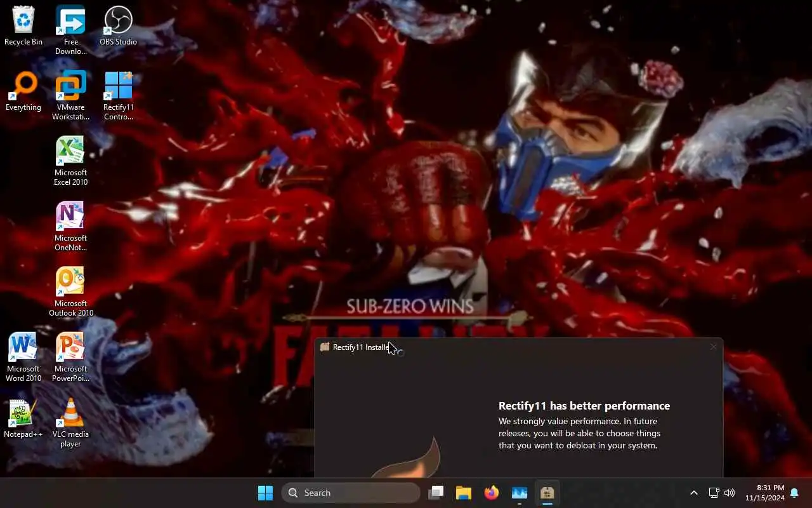Click the taskbar Search box
812x508 pixels.
coord(351,493)
